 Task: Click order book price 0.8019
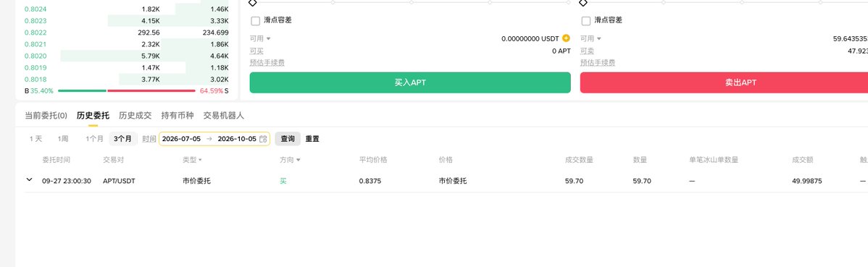[x=36, y=67]
